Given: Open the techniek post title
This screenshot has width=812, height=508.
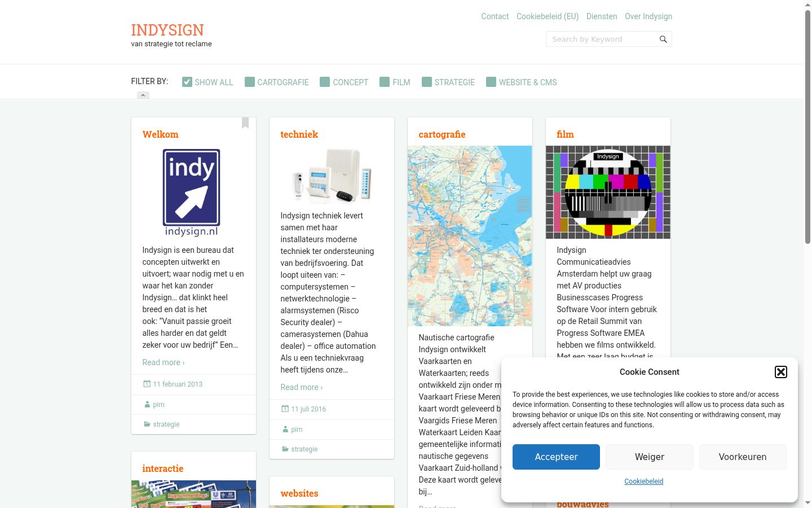Looking at the screenshot, I should coord(299,134).
